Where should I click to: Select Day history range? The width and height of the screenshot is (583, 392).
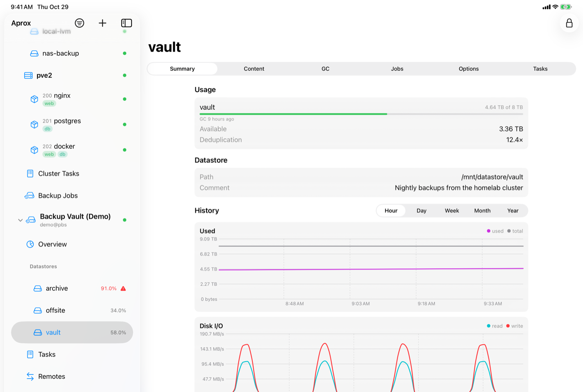tap(421, 211)
